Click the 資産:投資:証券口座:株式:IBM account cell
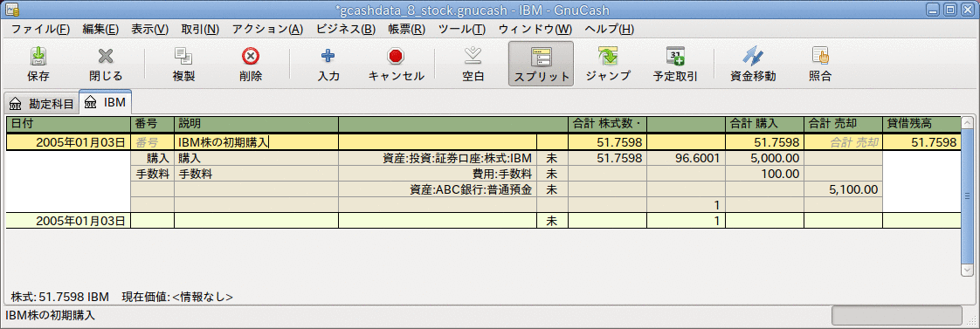Screen dimensions: 980x329 [437, 159]
